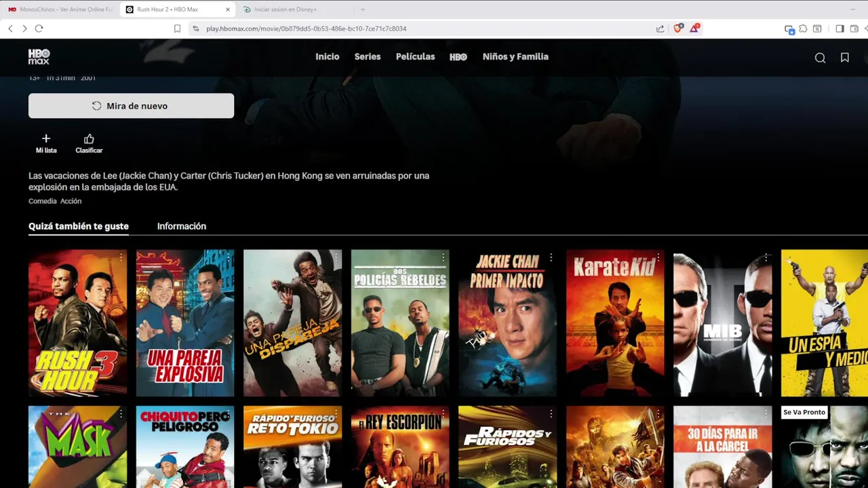Viewport: 868px width, 488px height.
Task: Open a new browser tab
Action: coord(363,9)
